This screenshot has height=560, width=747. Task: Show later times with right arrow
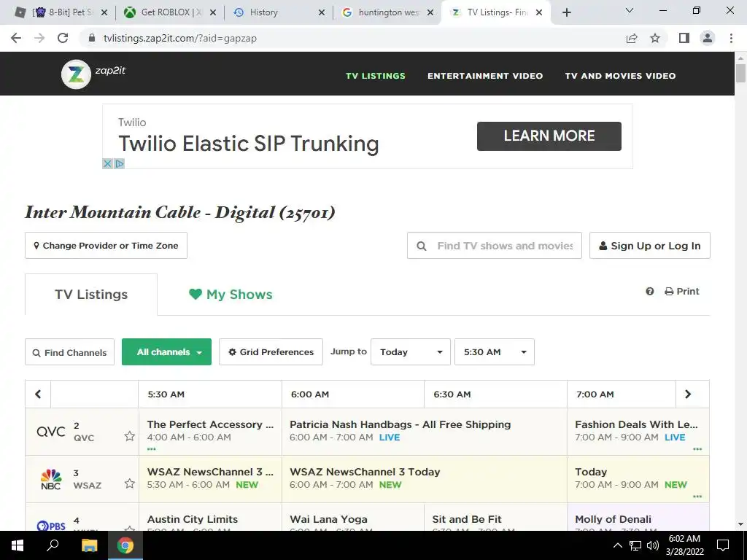688,394
